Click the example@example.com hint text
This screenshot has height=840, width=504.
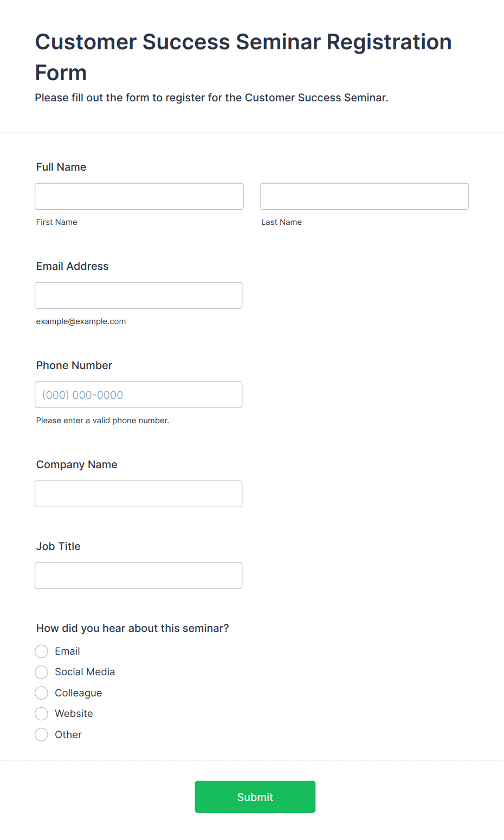tap(81, 321)
